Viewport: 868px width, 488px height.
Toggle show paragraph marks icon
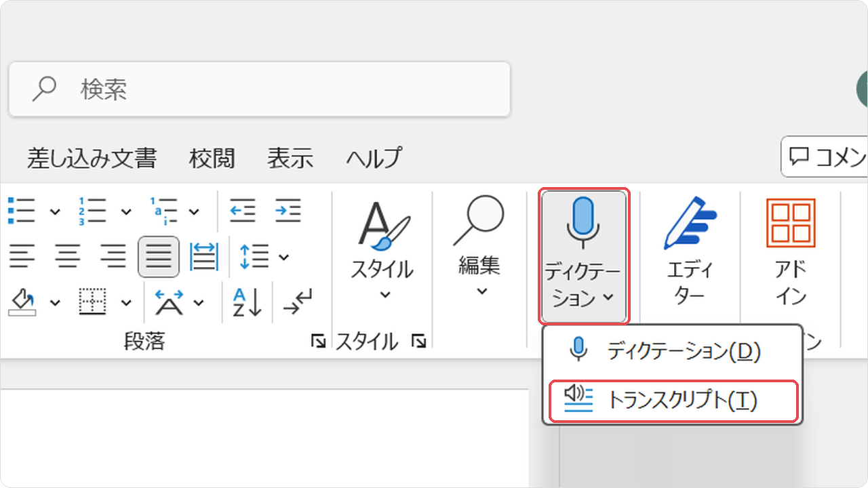[298, 302]
